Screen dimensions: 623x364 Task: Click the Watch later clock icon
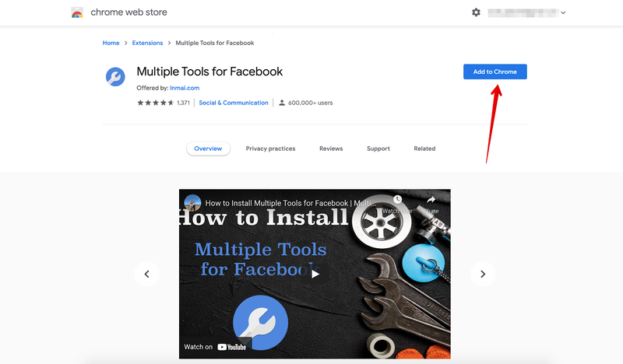point(397,200)
